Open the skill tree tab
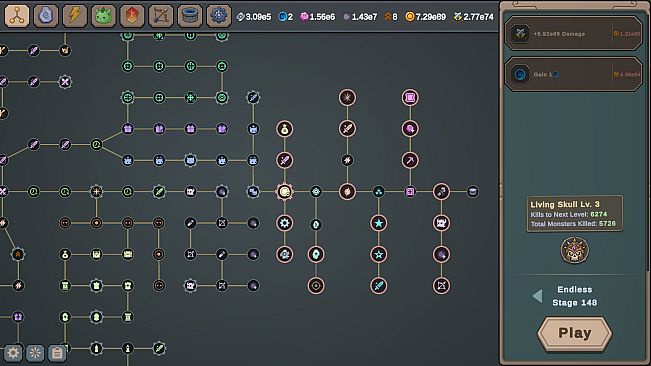 (17, 16)
